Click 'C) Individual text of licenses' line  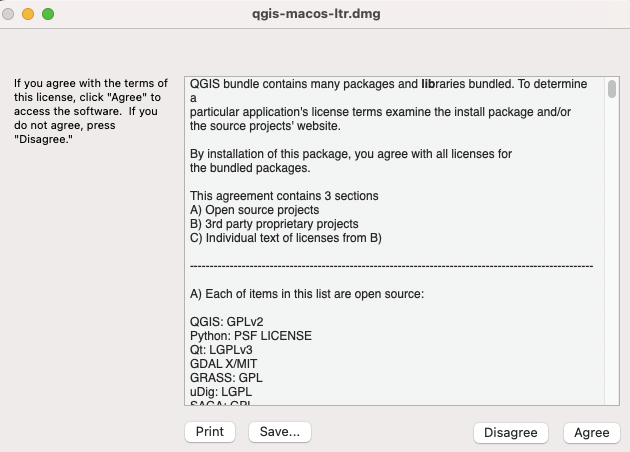coord(286,238)
